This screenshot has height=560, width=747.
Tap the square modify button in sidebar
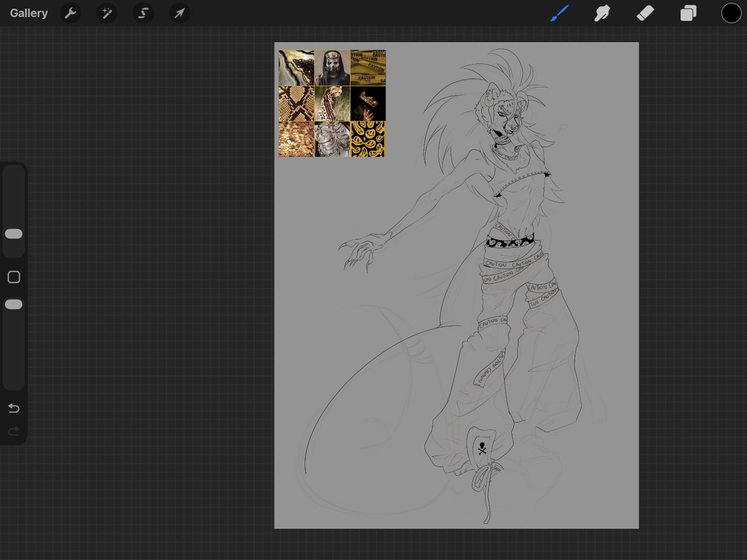coord(14,277)
